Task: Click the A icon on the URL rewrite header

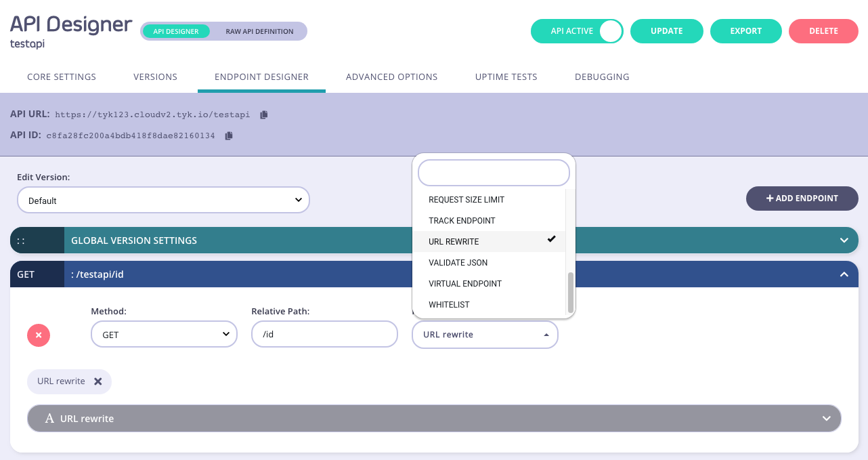Action: pos(49,418)
